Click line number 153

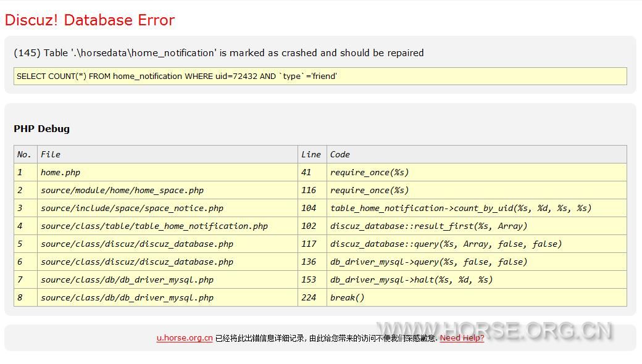[x=312, y=279]
